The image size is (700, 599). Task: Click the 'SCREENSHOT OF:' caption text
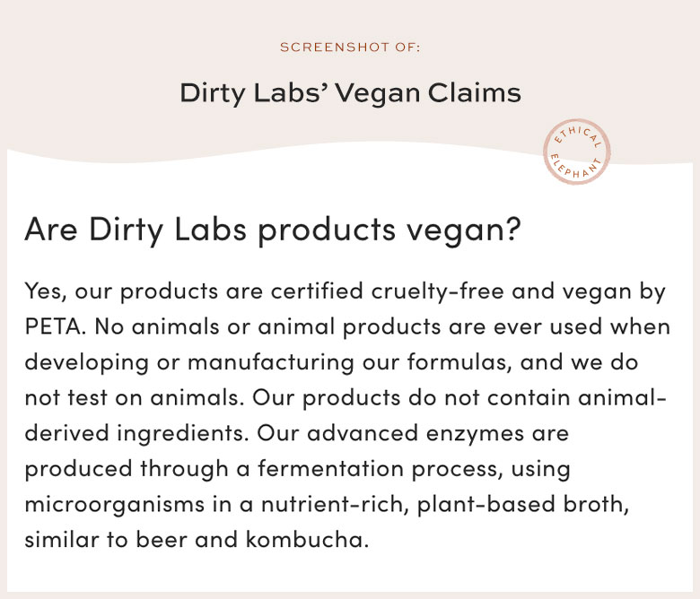click(x=350, y=48)
